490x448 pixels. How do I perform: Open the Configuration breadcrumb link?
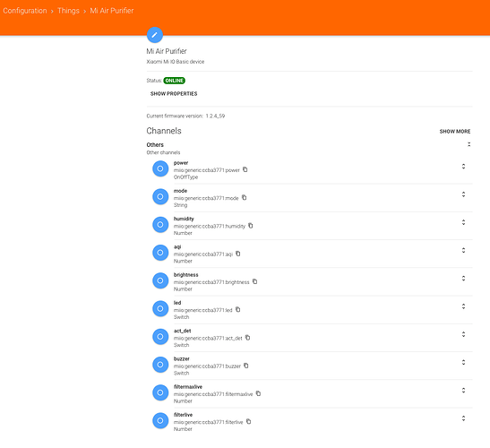pyautogui.click(x=25, y=11)
